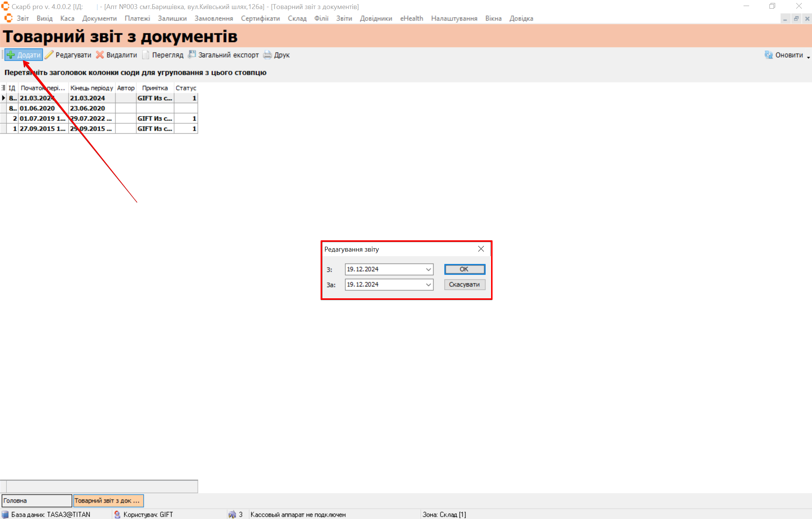Sort by the Статус column header
Image resolution: width=812 pixels, height=519 pixels.
pyautogui.click(x=186, y=88)
